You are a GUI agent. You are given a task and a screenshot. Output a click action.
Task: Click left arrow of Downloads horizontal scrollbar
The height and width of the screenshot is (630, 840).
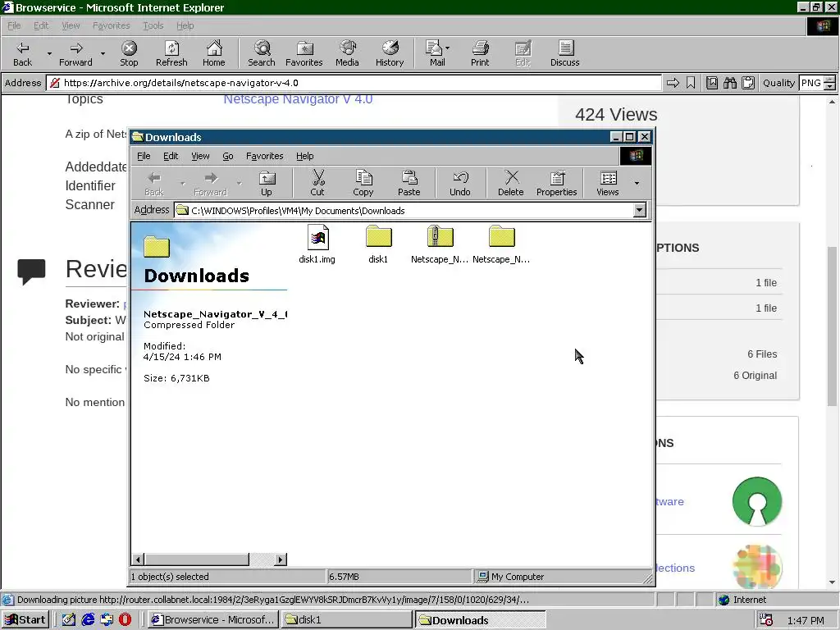(138, 559)
